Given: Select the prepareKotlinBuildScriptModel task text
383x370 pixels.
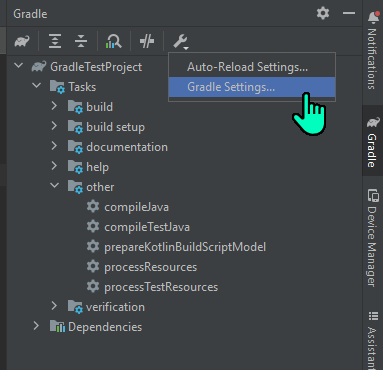Looking at the screenshot, I should click(185, 247).
